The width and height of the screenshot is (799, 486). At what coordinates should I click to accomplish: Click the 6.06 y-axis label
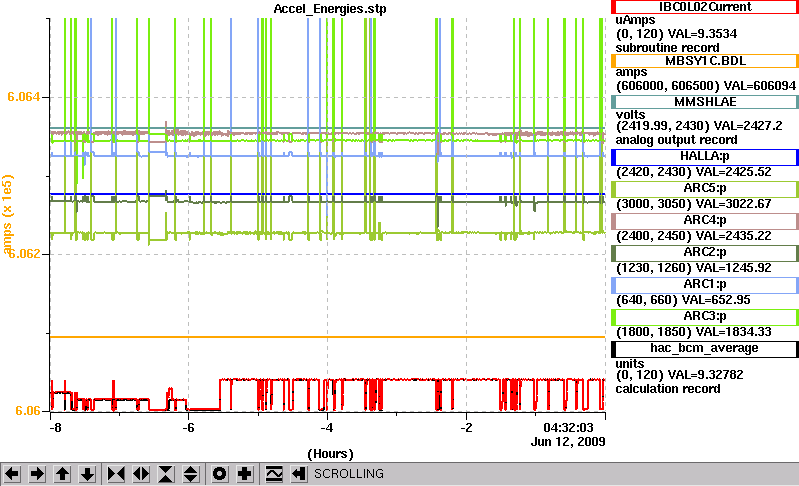(28, 411)
